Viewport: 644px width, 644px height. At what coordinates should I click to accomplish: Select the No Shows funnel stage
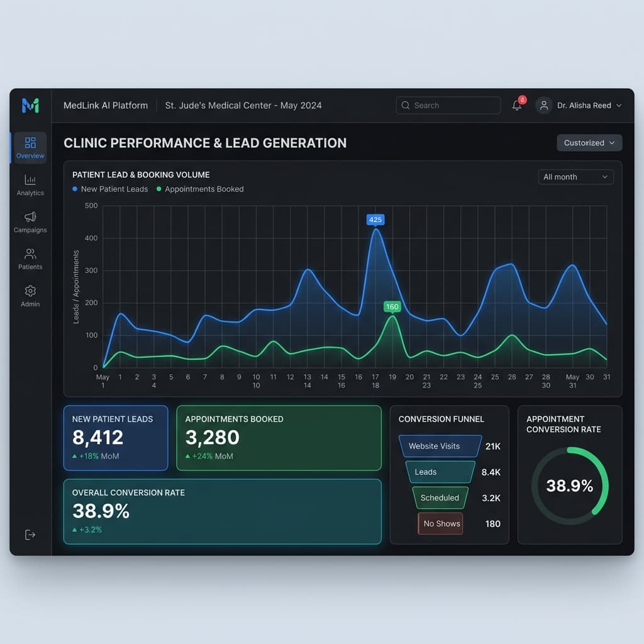point(441,523)
